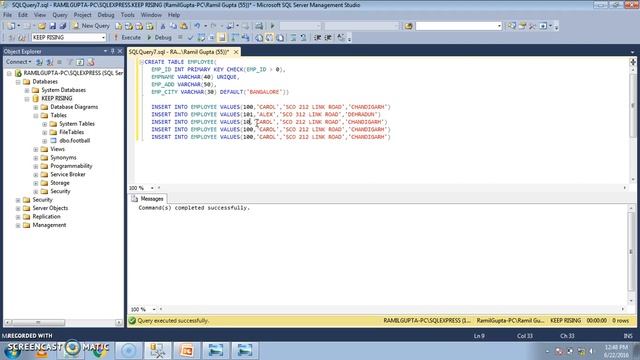Click Object Explorer connect icon beside Connect

(40, 62)
